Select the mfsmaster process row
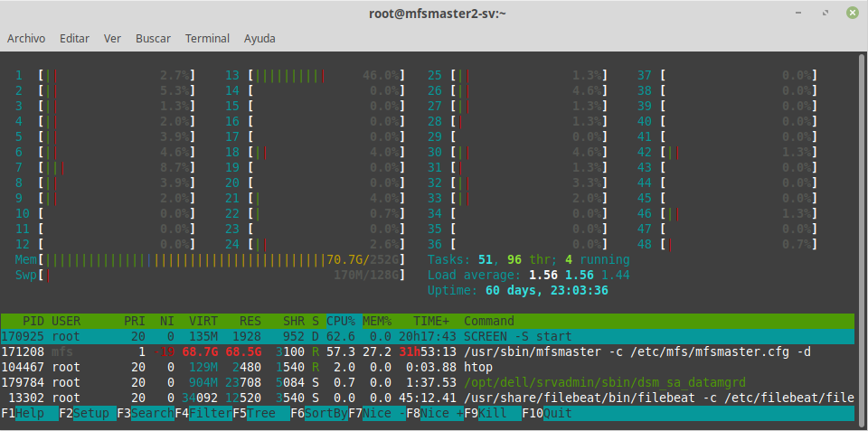The image size is (868, 431). point(428,351)
